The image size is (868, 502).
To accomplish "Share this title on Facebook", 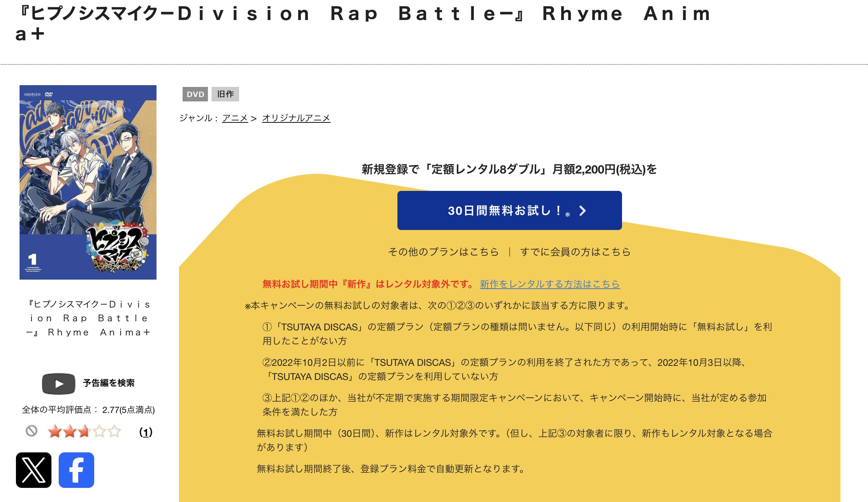I will pos(76,470).
